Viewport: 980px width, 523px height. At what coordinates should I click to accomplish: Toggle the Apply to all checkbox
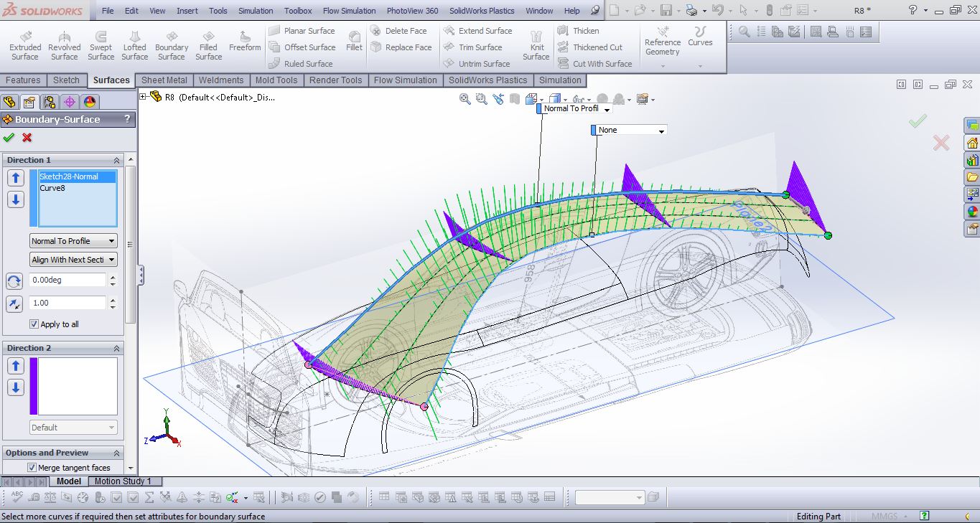click(34, 324)
